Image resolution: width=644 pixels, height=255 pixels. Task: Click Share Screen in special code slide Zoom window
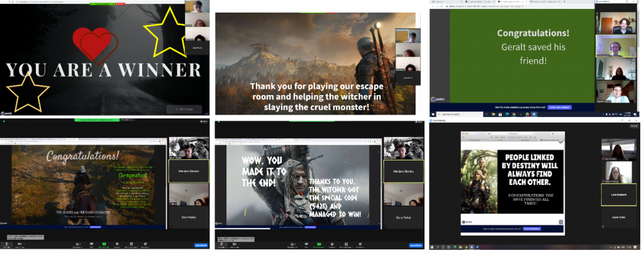[x=319, y=245]
